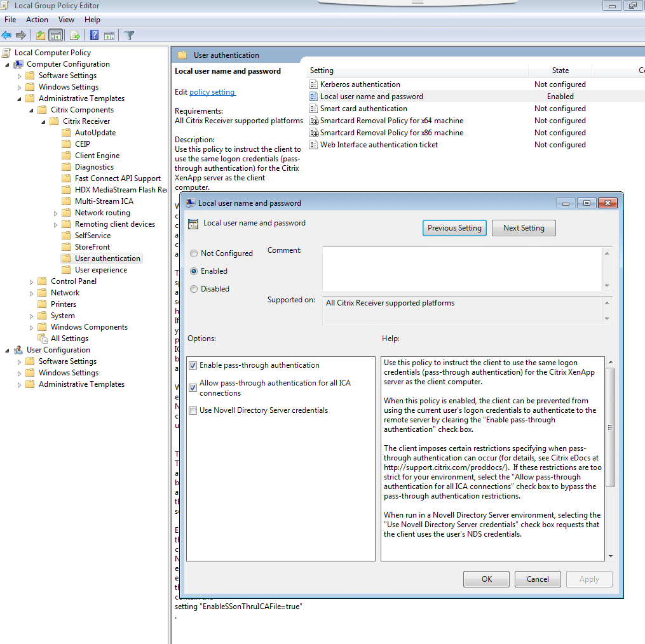The width and height of the screenshot is (645, 644).
Task: Click the Comment box scroll up arrow
Action: (607, 253)
